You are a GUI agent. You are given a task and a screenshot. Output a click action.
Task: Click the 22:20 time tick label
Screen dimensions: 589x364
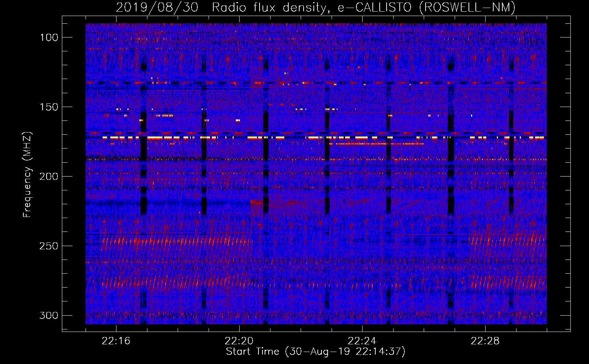[x=239, y=341]
